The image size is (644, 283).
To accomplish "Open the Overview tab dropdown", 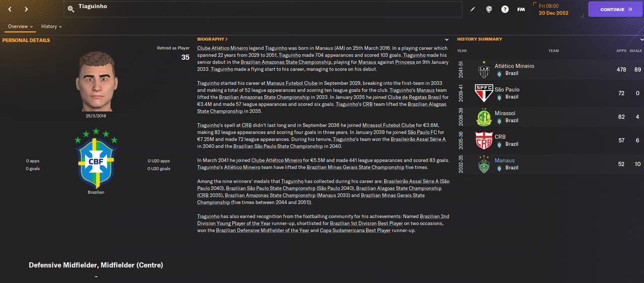I will (x=20, y=26).
